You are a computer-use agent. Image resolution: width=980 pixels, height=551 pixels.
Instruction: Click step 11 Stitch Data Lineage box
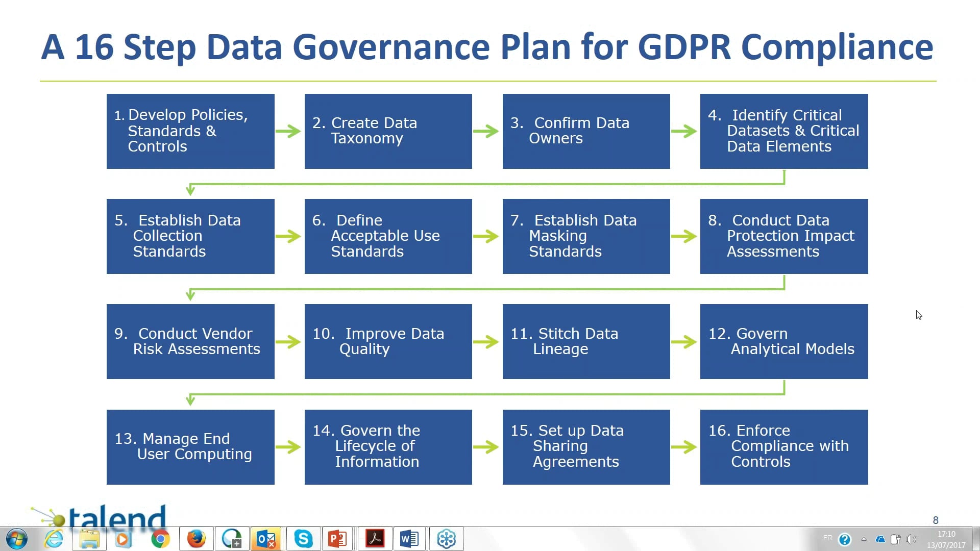586,341
